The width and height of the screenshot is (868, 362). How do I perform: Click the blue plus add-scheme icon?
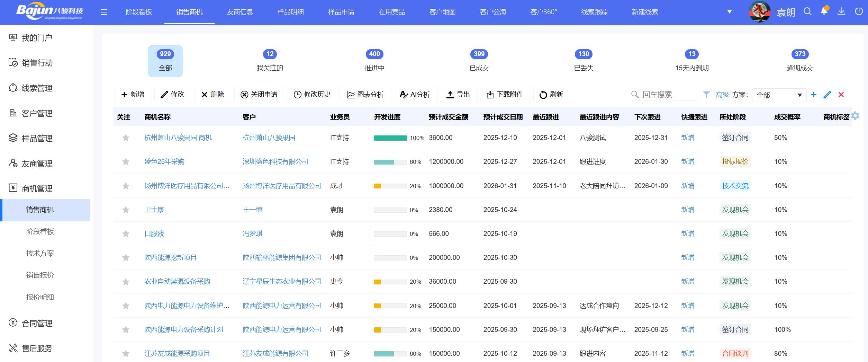tap(814, 95)
